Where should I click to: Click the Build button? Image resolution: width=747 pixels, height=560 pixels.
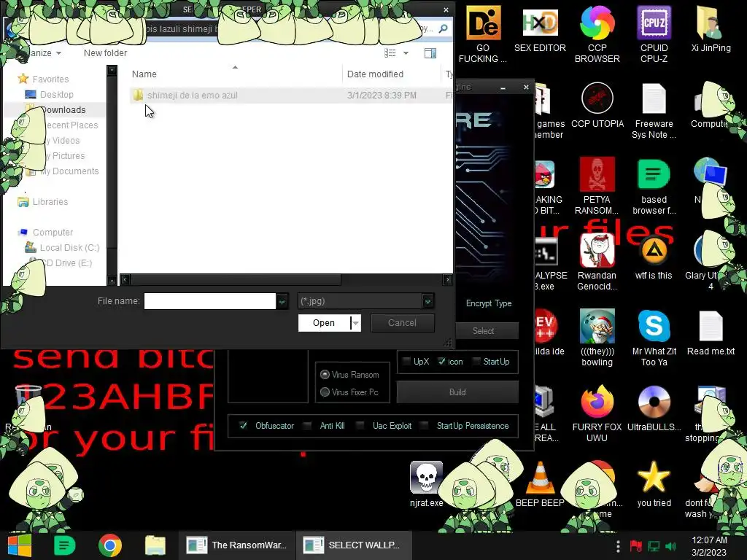pyautogui.click(x=457, y=392)
